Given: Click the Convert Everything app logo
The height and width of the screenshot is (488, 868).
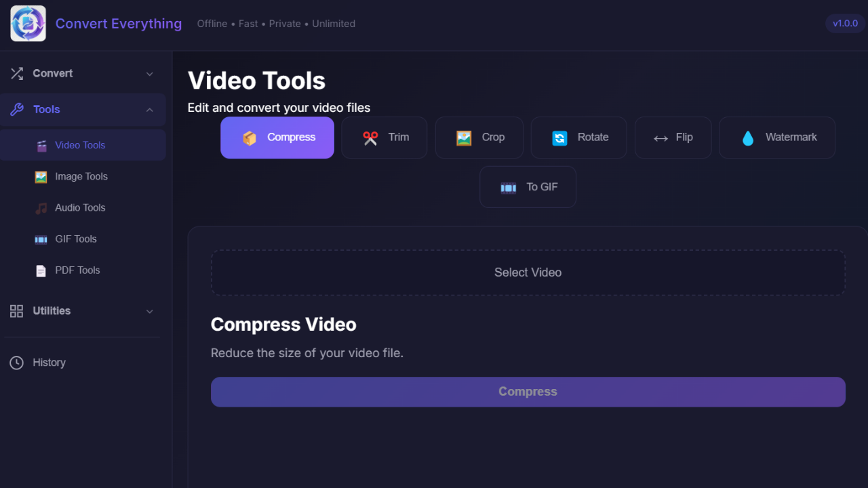Looking at the screenshot, I should [x=28, y=23].
